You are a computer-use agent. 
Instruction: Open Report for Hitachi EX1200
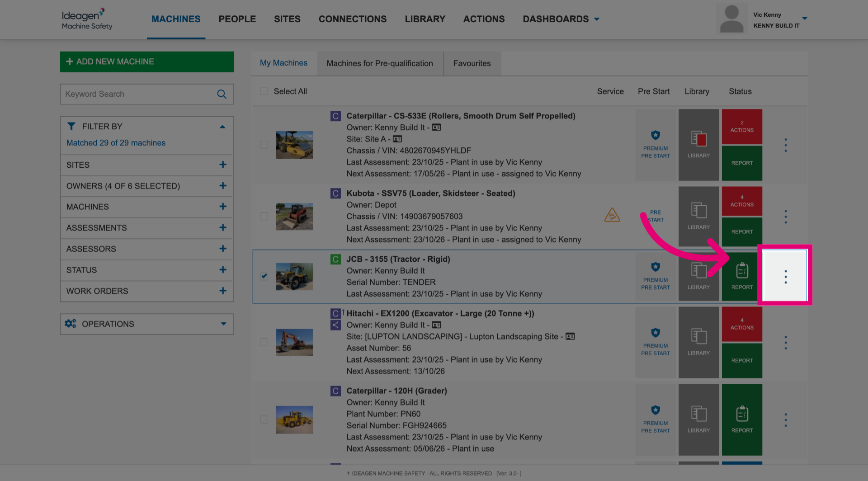point(742,361)
